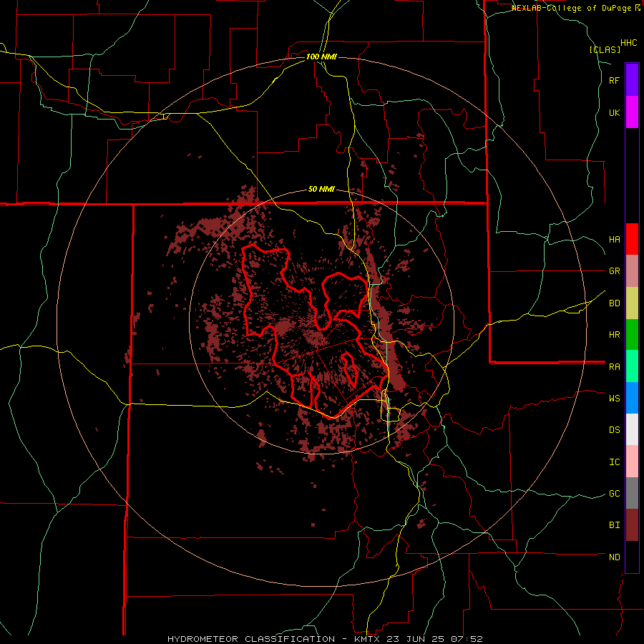This screenshot has width=644, height=644.
Task: Click the BI legend label
Action: [x=614, y=525]
